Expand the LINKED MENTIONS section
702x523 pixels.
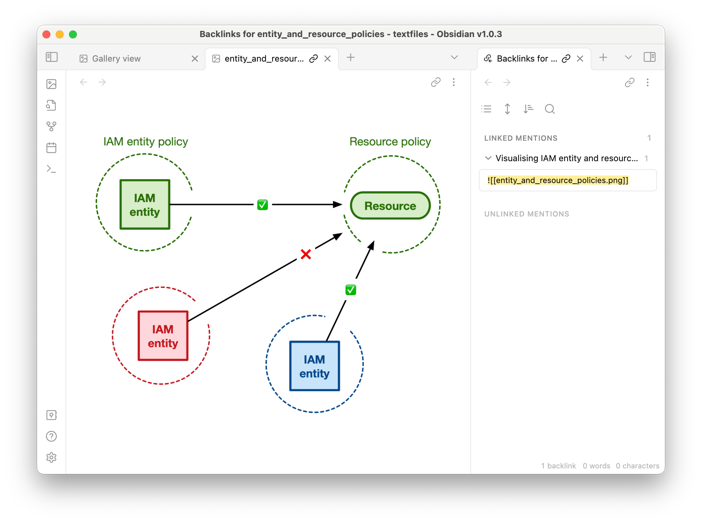click(x=521, y=138)
